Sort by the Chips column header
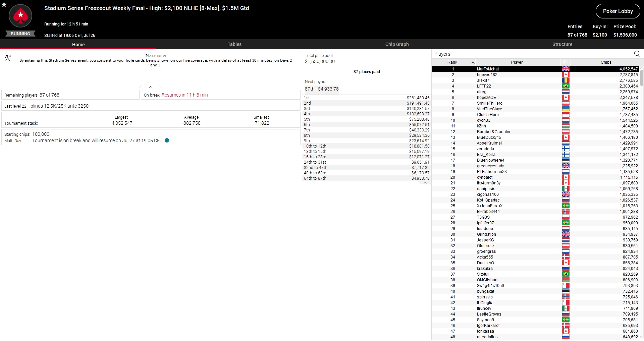 pyautogui.click(x=606, y=62)
